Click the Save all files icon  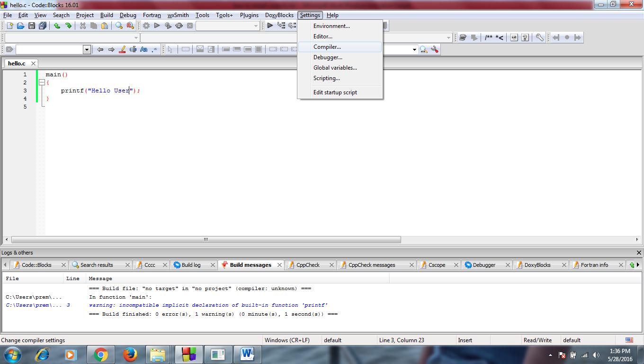point(43,26)
